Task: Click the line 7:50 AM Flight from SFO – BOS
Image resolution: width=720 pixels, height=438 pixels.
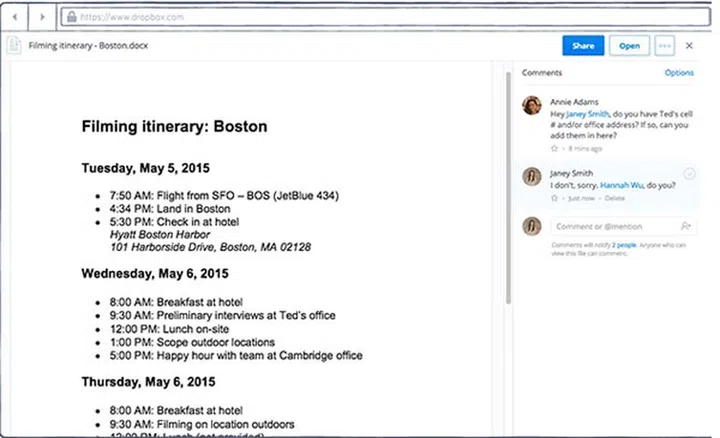Action: pyautogui.click(x=224, y=196)
